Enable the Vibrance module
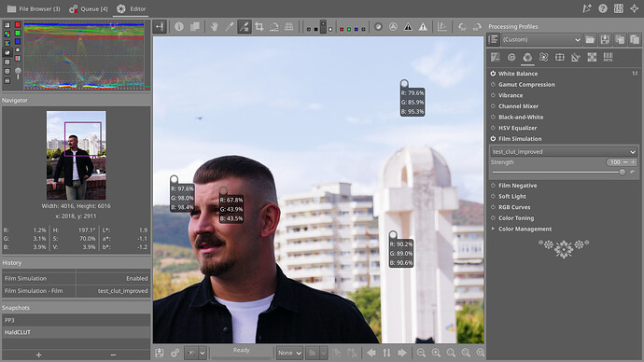Viewport: 644px width, 362px height. point(493,95)
